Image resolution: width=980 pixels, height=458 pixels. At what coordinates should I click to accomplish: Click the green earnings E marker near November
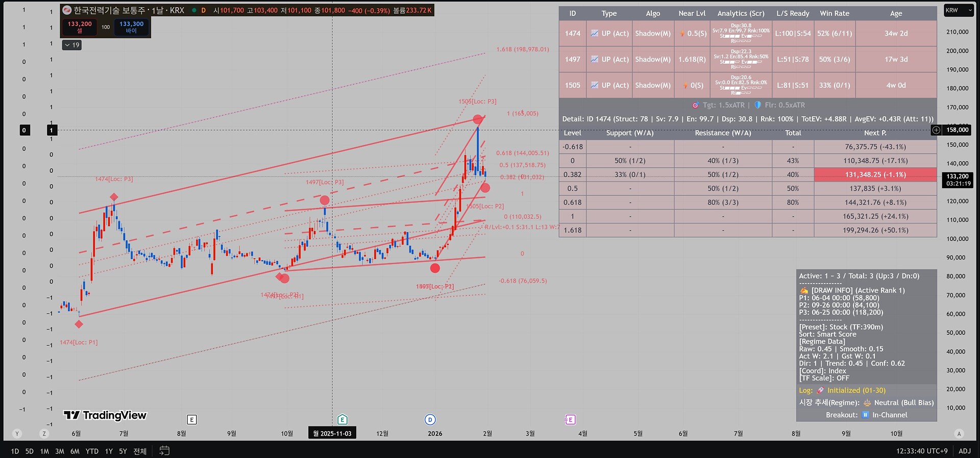coord(342,420)
